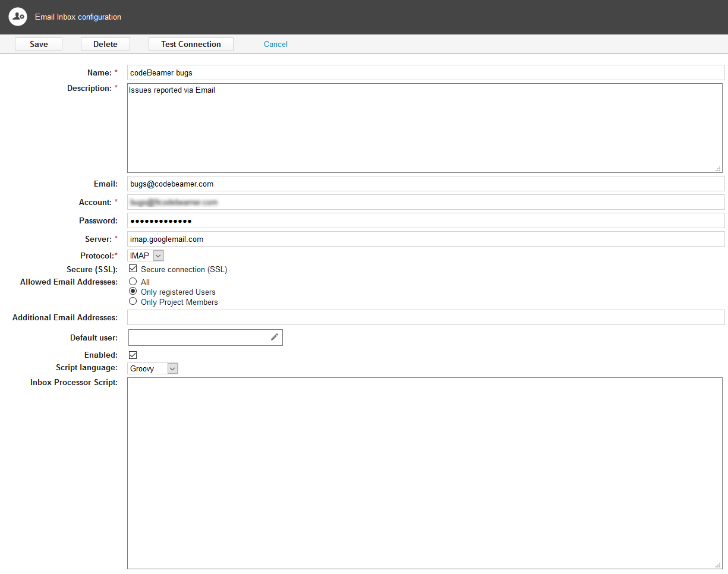Click the Default user label
The width and height of the screenshot is (728, 574).
coord(94,338)
